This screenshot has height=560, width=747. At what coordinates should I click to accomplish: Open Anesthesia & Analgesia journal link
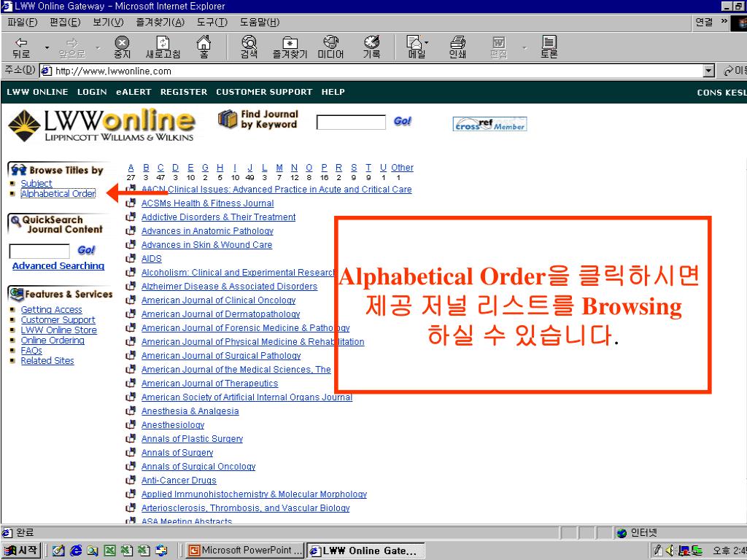click(190, 411)
